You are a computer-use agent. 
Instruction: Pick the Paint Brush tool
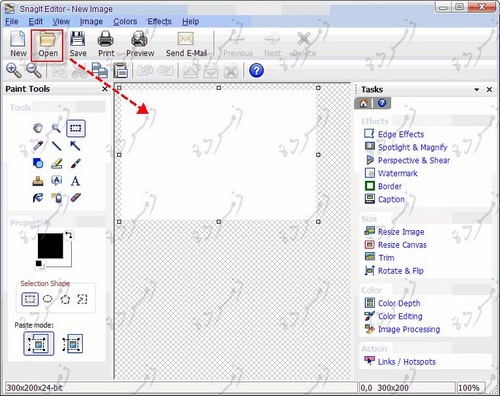click(75, 163)
